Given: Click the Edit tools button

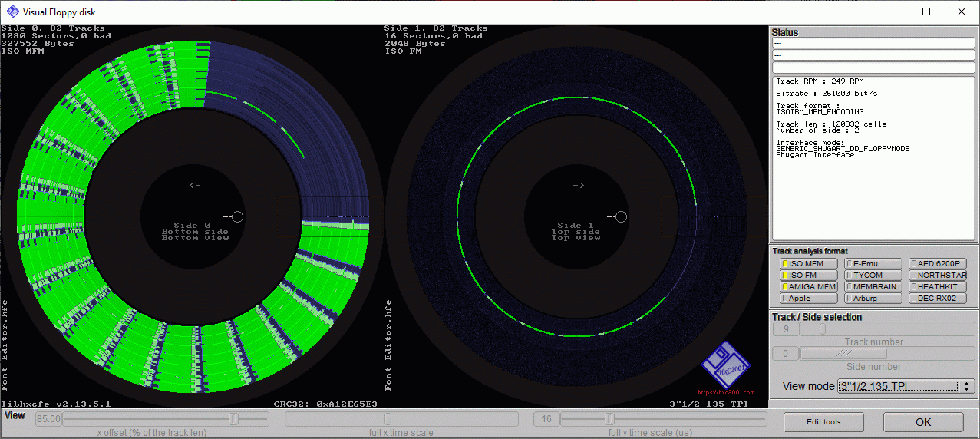Looking at the screenshot, I should 823,422.
